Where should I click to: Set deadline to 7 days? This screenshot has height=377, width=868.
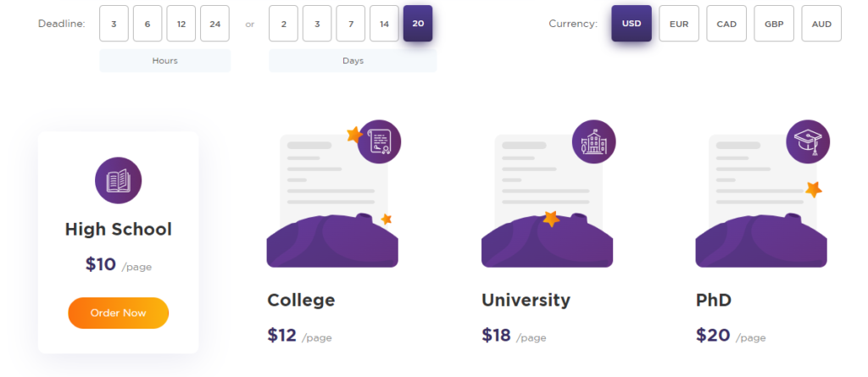350,24
